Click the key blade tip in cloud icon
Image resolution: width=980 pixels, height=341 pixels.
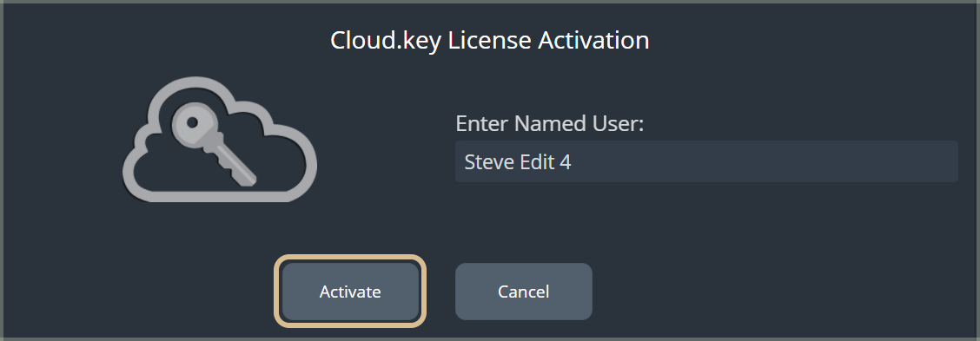248,177
